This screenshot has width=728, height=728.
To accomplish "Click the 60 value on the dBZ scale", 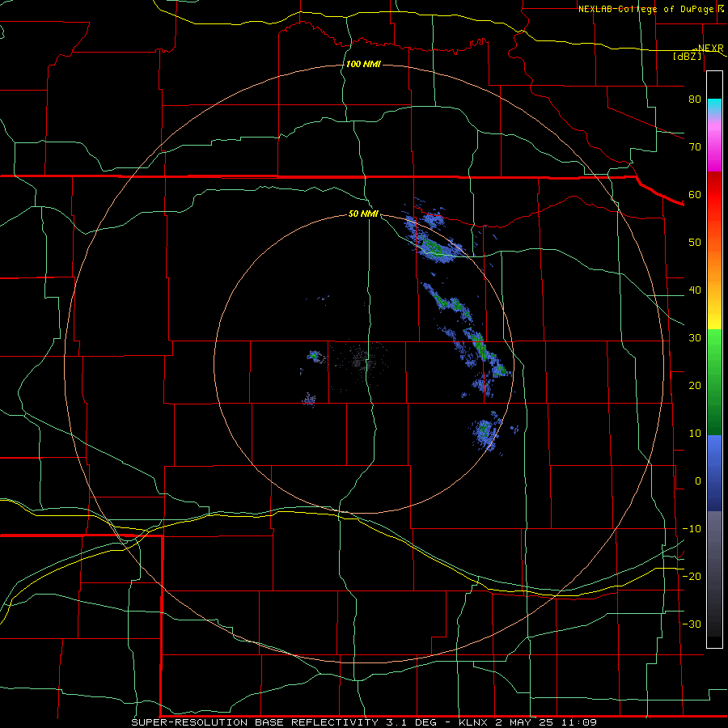I will tap(695, 194).
